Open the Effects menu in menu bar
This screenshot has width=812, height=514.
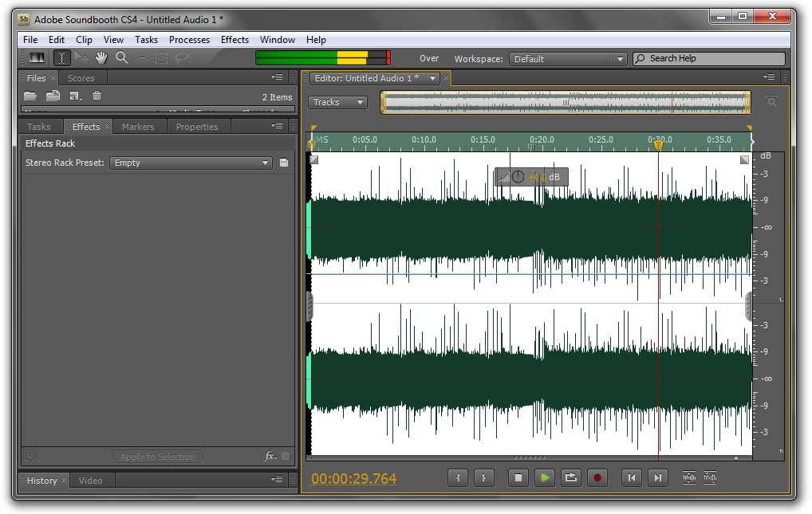pyautogui.click(x=235, y=39)
